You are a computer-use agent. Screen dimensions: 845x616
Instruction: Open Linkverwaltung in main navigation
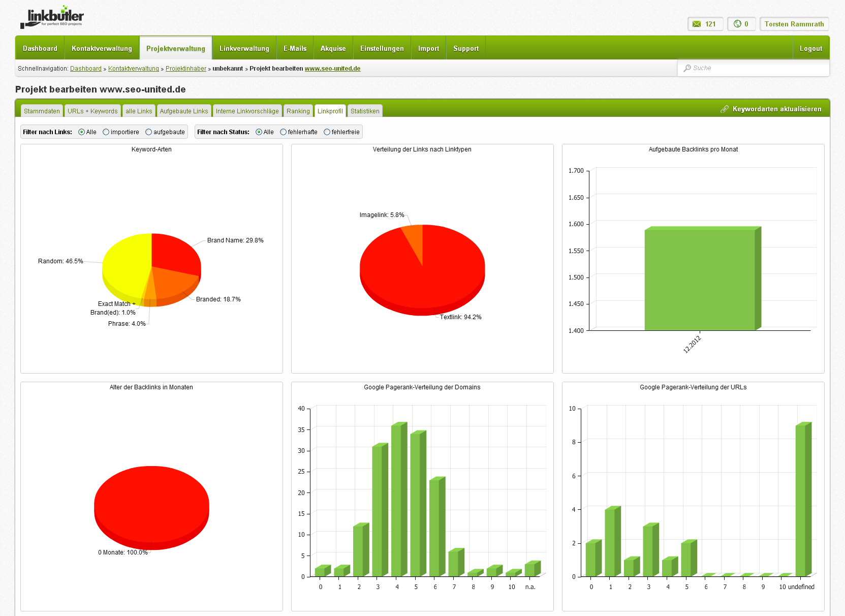coord(244,48)
